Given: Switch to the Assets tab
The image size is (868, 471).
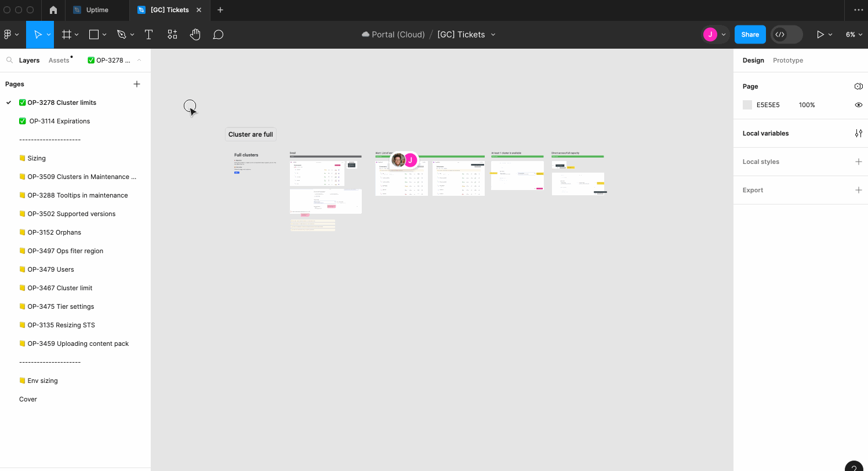Looking at the screenshot, I should pyautogui.click(x=59, y=60).
